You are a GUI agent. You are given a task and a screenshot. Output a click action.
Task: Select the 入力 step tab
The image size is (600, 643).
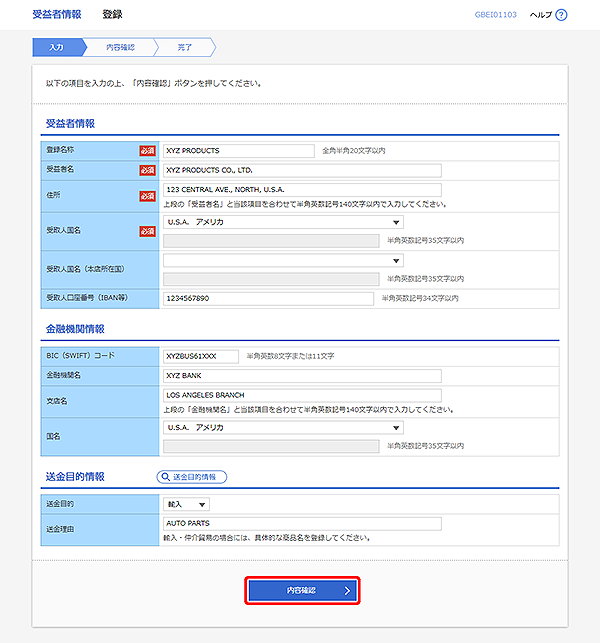56,47
